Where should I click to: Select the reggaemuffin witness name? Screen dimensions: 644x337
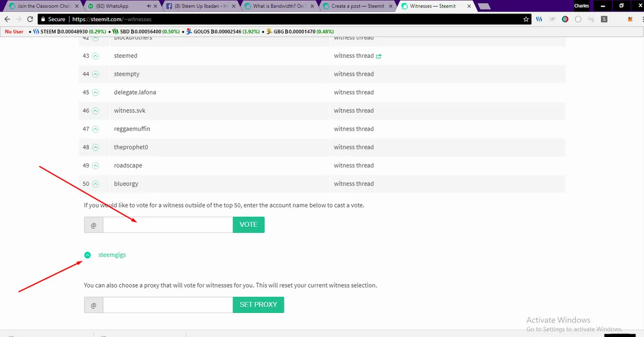point(132,129)
